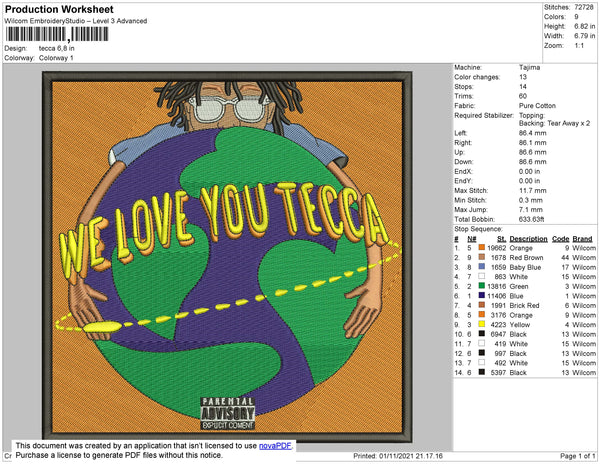Select the White swatch with 492 stitches
The width and height of the screenshot is (600, 464).
coord(482,363)
